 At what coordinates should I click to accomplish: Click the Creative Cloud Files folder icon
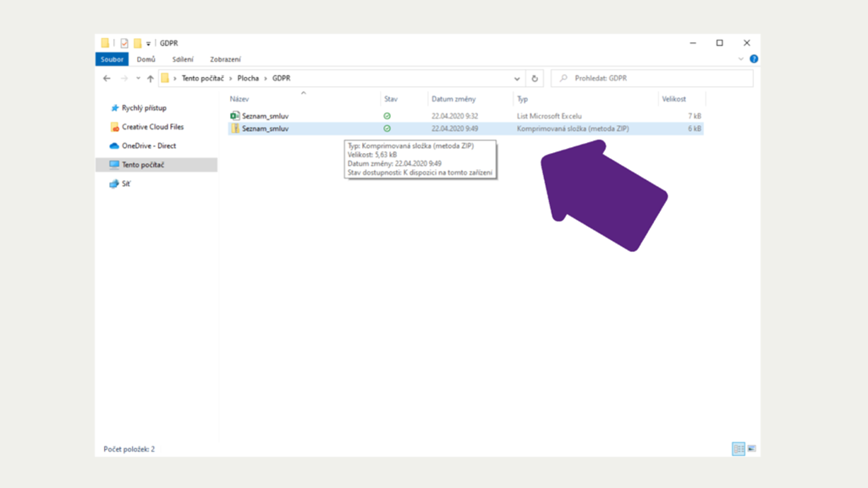click(x=114, y=127)
